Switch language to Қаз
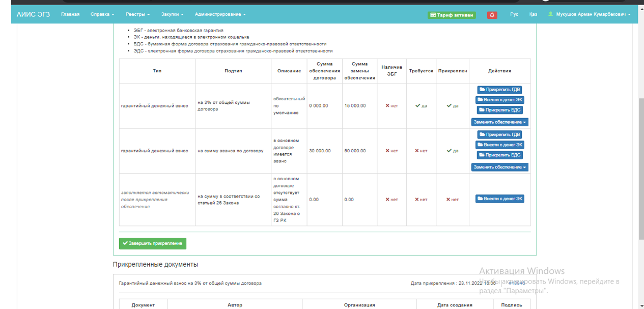 [533, 14]
